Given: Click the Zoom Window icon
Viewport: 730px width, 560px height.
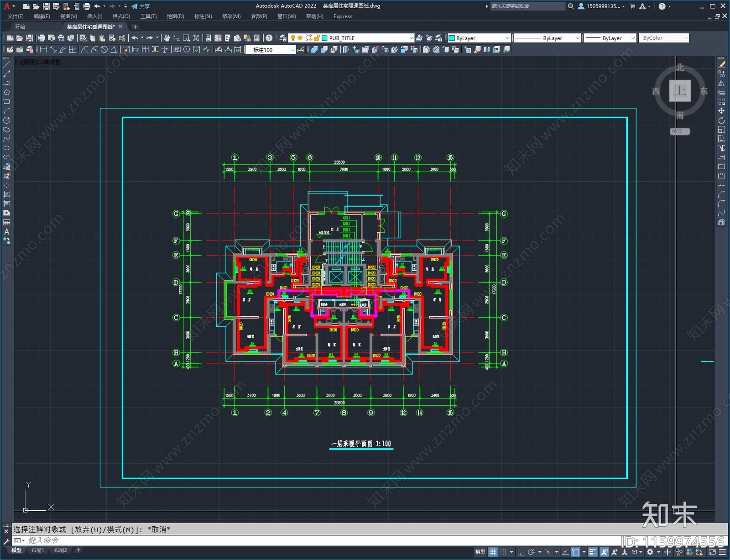Looking at the screenshot, I should click(186, 38).
